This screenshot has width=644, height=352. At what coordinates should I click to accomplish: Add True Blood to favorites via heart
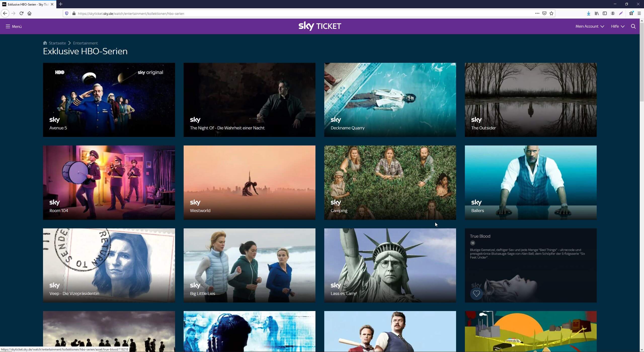click(476, 293)
